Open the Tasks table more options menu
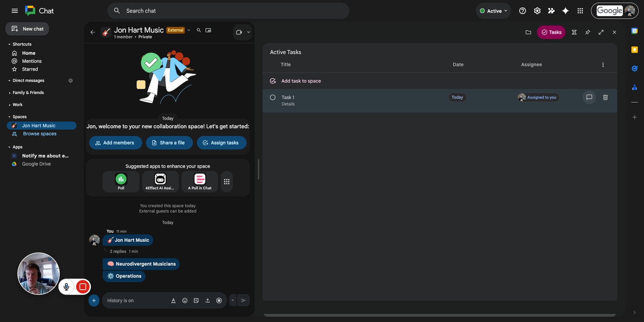The height and width of the screenshot is (322, 644). [x=603, y=64]
